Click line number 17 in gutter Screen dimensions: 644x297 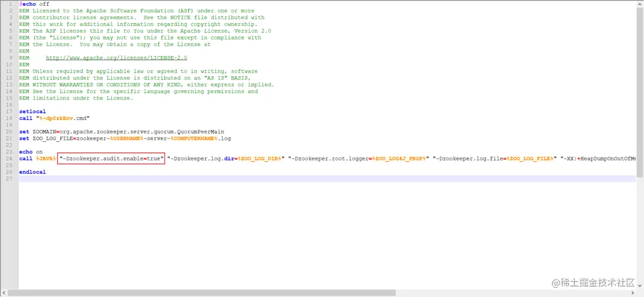pos(8,112)
